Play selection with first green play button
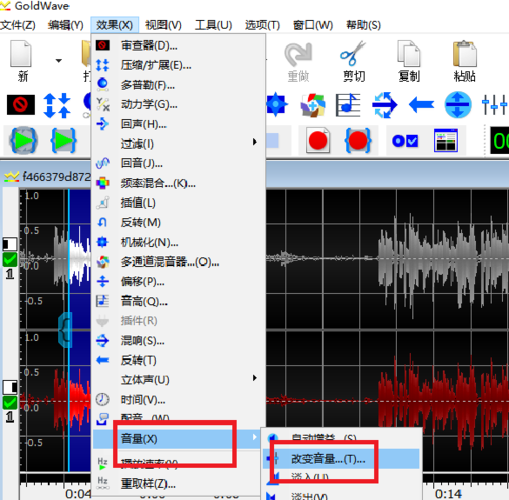Viewport: 509px width, 500px height. click(x=23, y=141)
